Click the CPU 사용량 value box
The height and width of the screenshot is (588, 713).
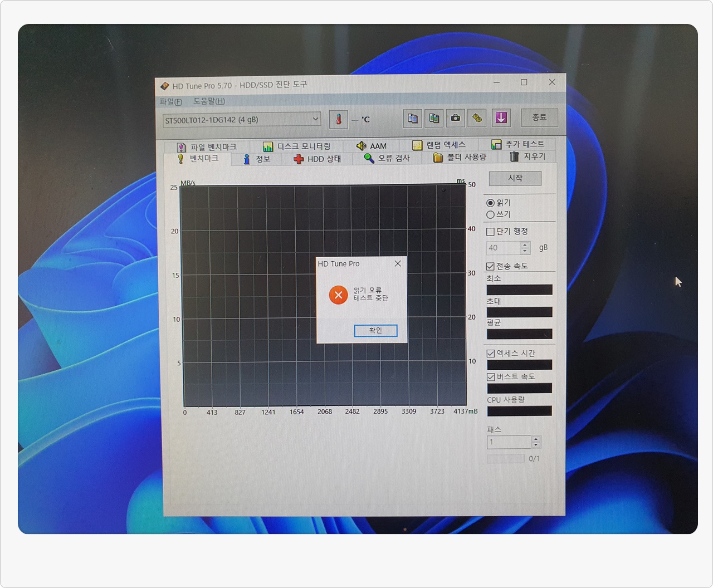pyautogui.click(x=520, y=411)
